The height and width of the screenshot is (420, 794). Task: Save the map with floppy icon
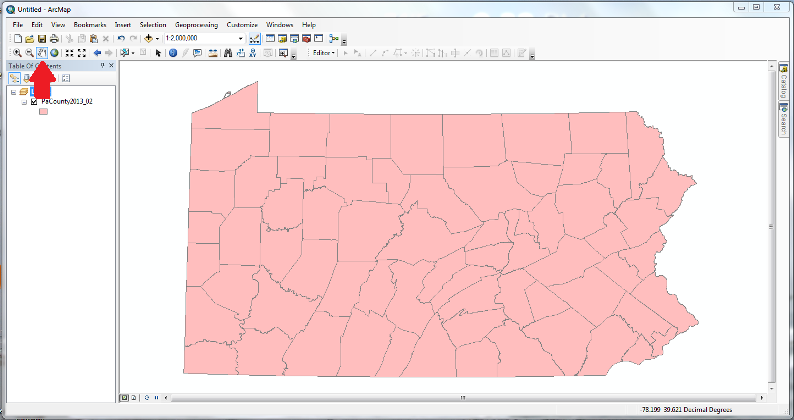pos(42,39)
